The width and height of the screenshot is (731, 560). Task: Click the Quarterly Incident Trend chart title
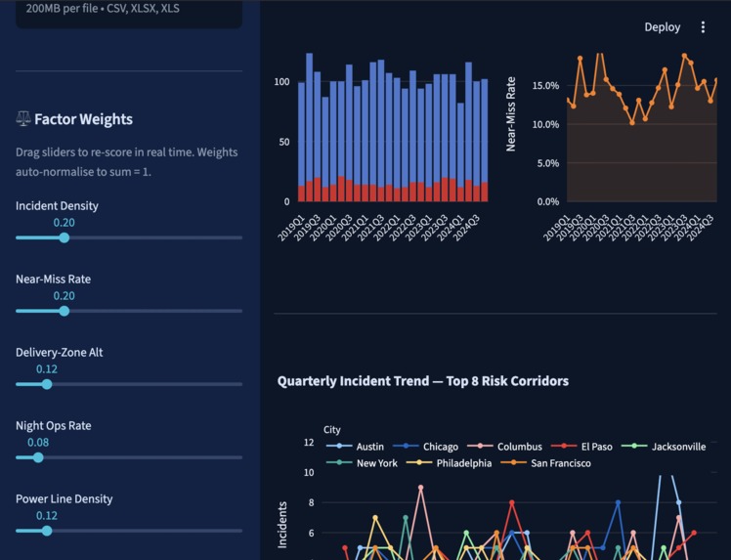click(x=423, y=381)
